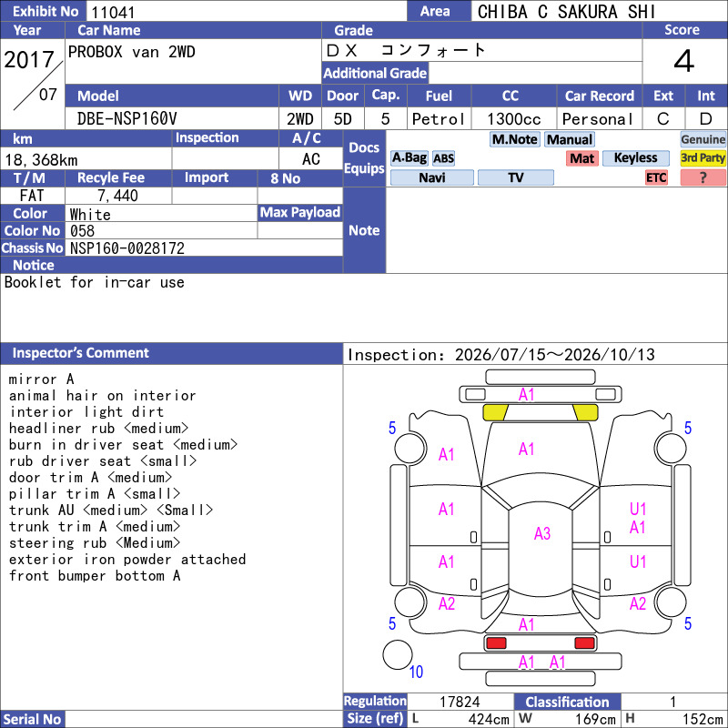Select the M.Note docs badge

tap(515, 139)
